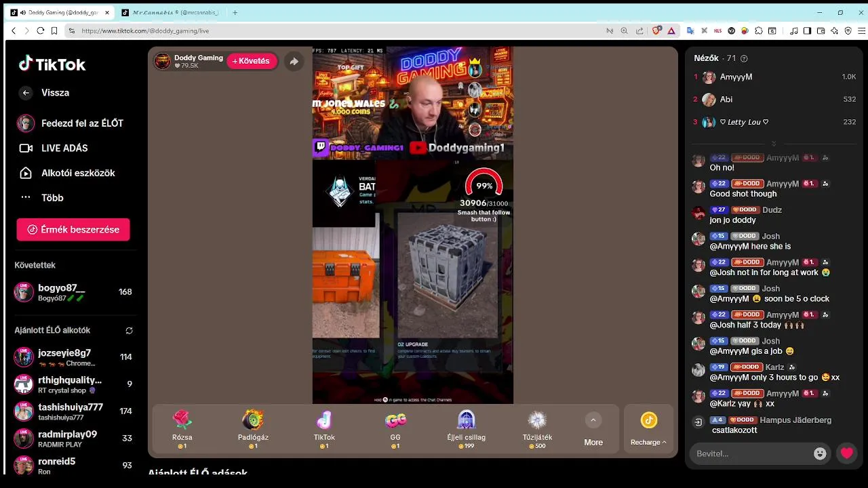Click the address bar URL

click(x=145, y=31)
